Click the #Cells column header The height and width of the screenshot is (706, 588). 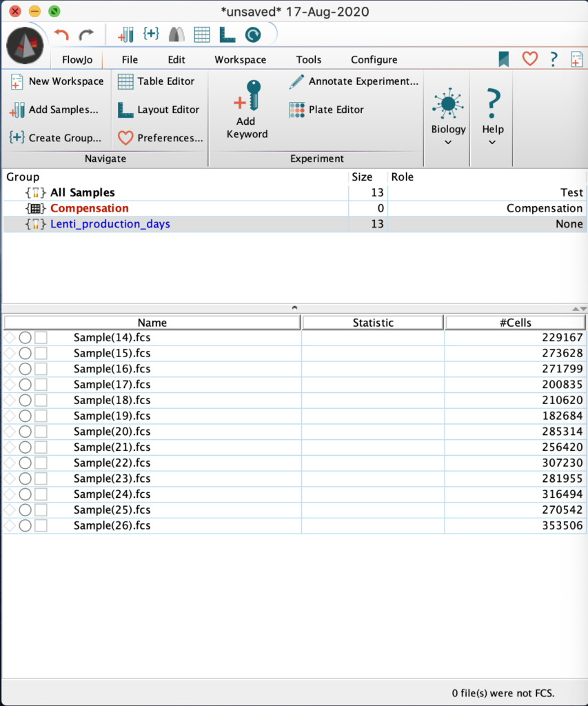click(515, 323)
